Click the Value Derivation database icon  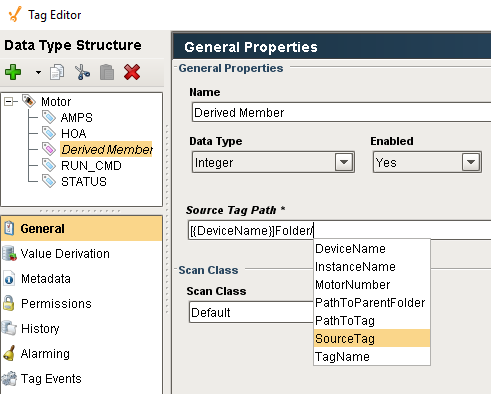click(x=9, y=253)
